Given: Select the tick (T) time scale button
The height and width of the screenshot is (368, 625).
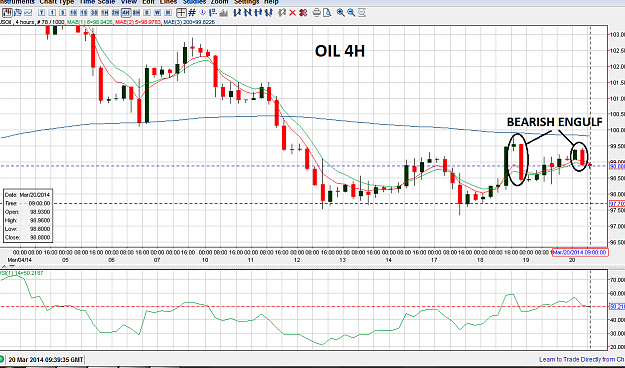Looking at the screenshot, I should tap(41, 13).
